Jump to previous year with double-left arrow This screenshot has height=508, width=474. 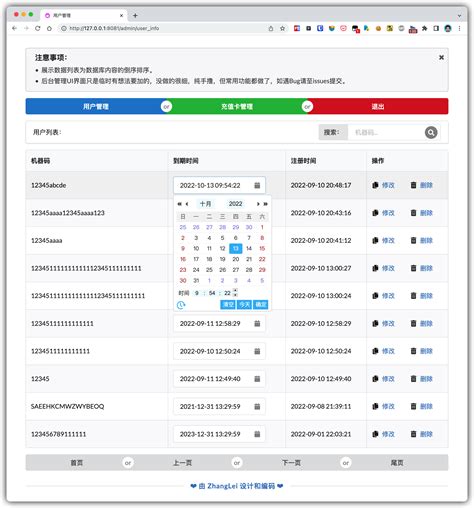tap(179, 204)
